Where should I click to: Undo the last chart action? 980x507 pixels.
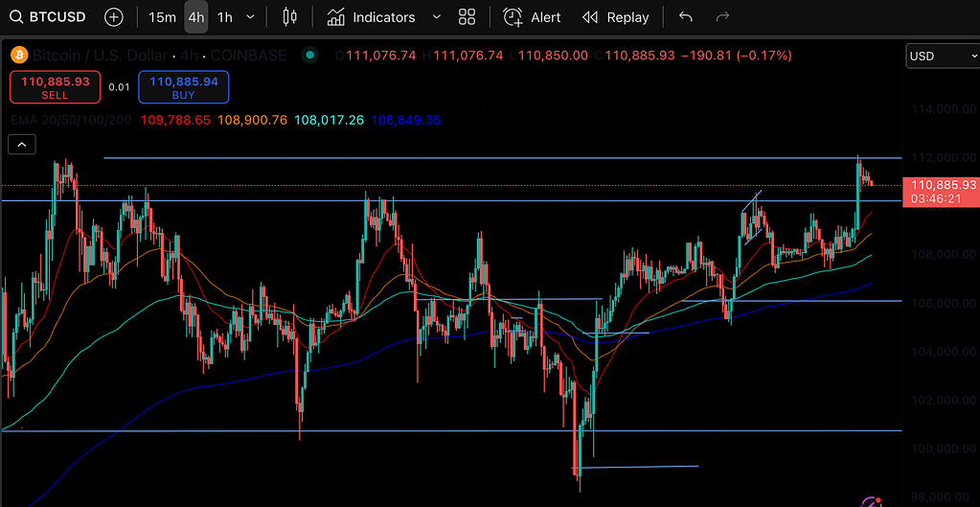point(686,17)
